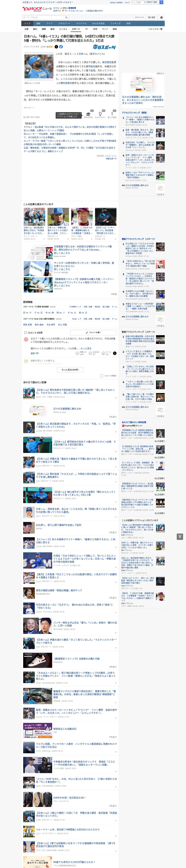Open the 有料 tab
The height and width of the screenshot is (868, 186).
(128, 24)
